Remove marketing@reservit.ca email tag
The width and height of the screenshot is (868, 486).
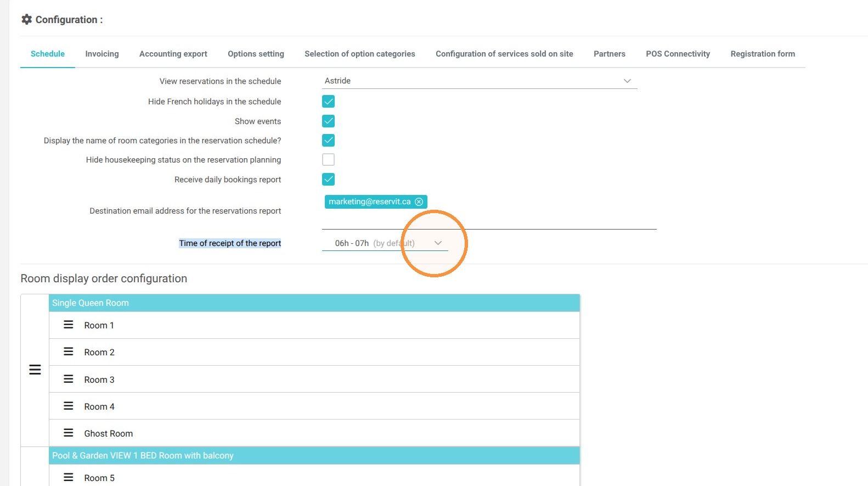tap(419, 202)
